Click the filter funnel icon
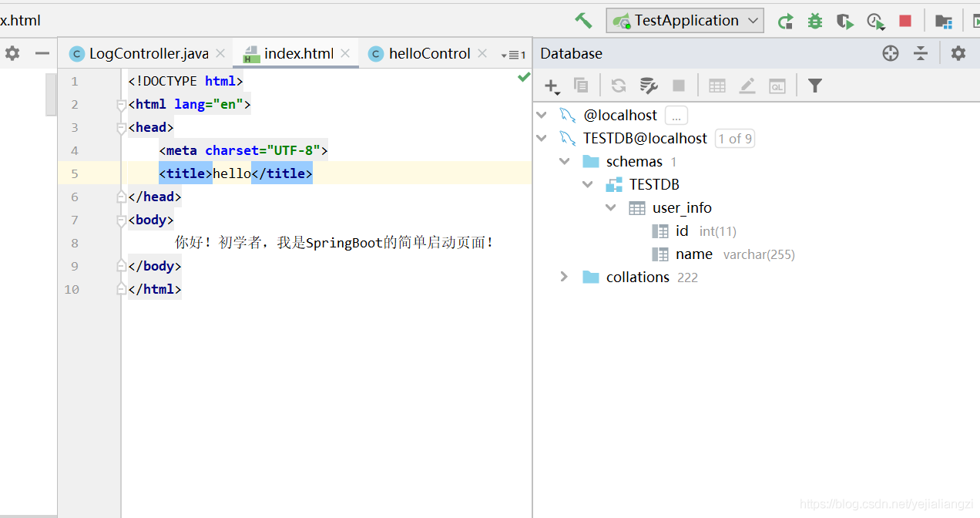Viewport: 980px width, 518px height. pyautogui.click(x=815, y=86)
